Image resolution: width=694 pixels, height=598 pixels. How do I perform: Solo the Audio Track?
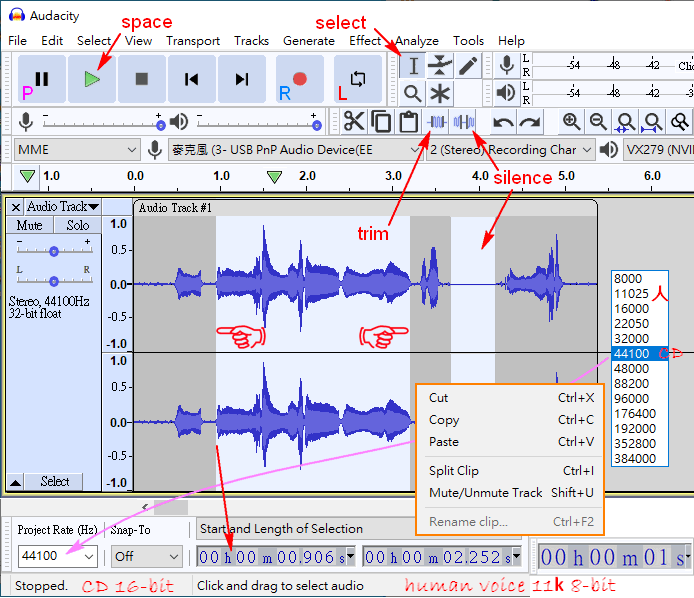[78, 226]
